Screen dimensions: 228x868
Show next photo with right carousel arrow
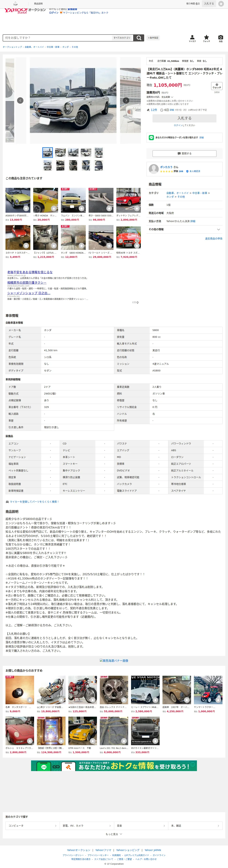point(126,100)
